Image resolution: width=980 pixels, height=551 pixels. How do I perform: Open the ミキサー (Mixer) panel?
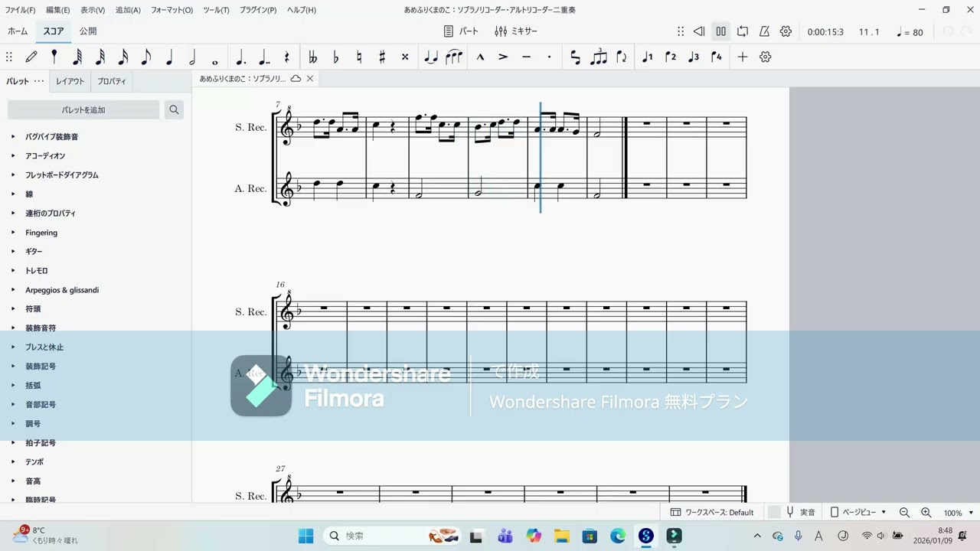516,31
